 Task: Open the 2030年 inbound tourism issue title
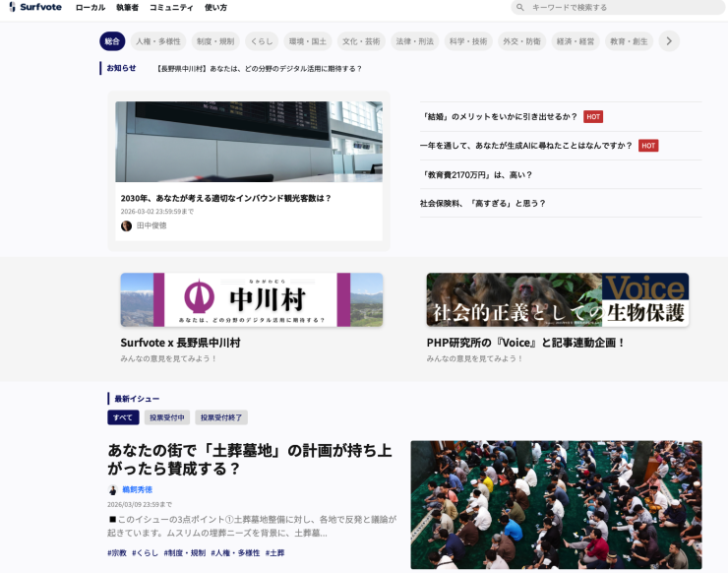pos(225,198)
